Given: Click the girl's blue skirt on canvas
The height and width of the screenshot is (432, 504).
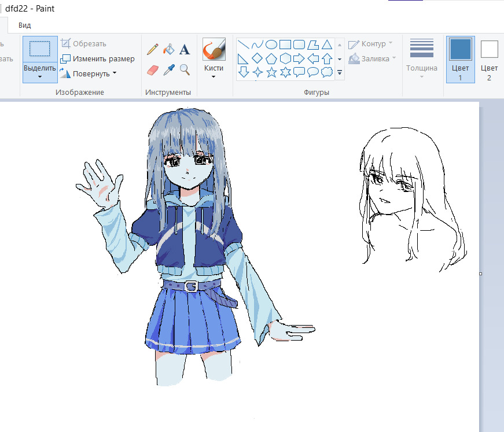Looking at the screenshot, I should click(192, 321).
